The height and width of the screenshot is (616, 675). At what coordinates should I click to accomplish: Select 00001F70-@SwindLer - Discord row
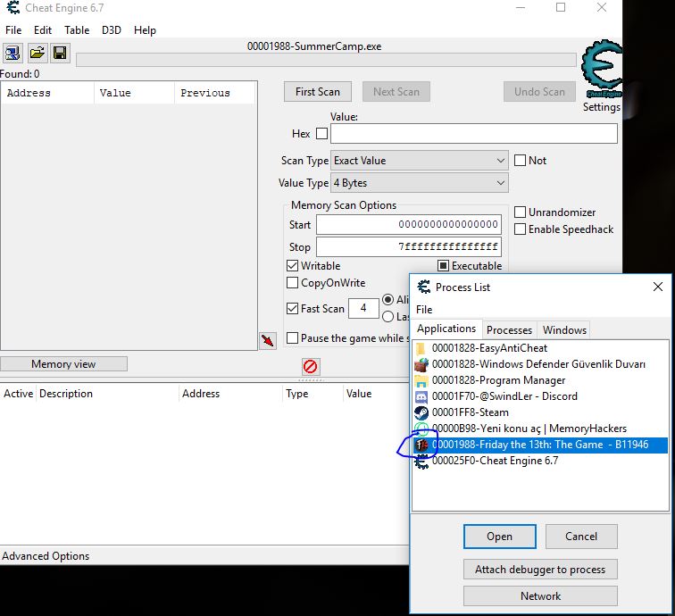(x=540, y=396)
